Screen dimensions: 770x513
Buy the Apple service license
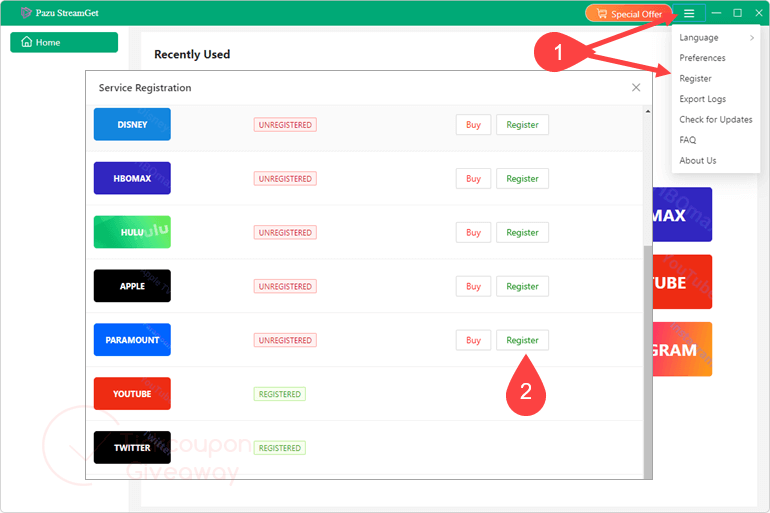[x=473, y=286]
